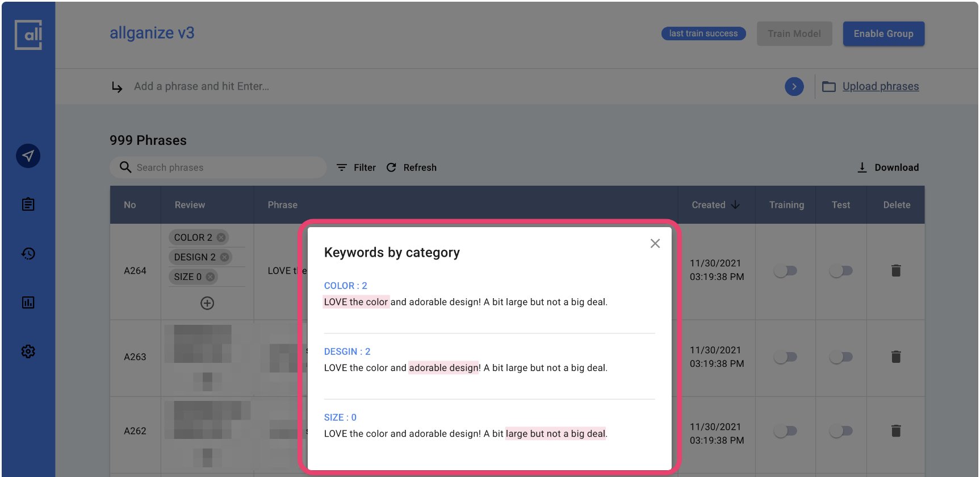The width and height of the screenshot is (980, 477).
Task: Toggle Test switch for phrase A263
Action: 840,357
